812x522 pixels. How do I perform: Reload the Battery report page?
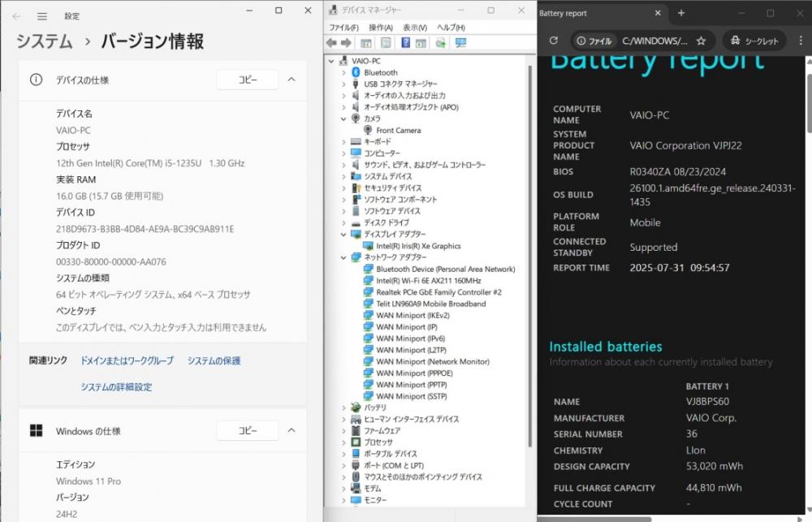coord(554,41)
